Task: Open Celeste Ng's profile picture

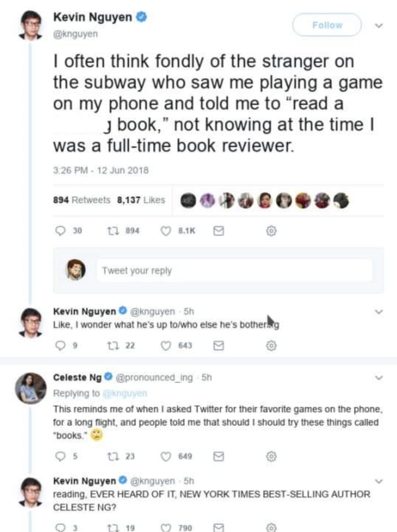Action: coord(33,387)
